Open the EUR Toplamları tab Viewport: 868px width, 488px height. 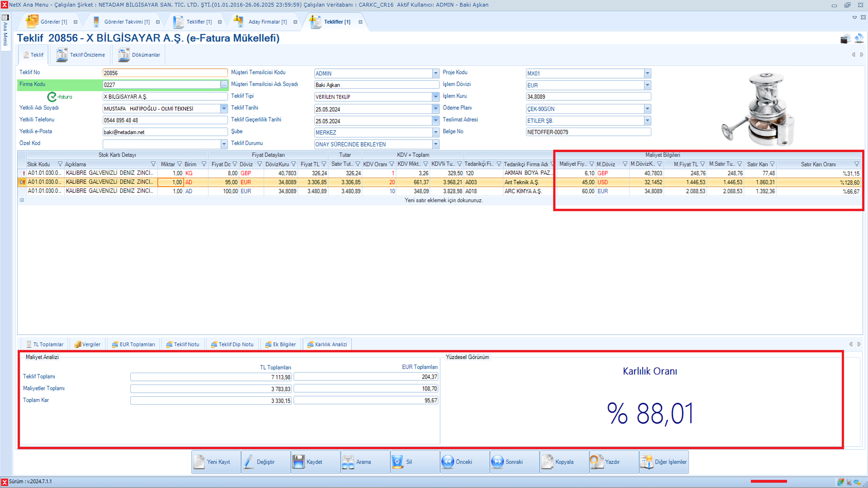point(133,344)
